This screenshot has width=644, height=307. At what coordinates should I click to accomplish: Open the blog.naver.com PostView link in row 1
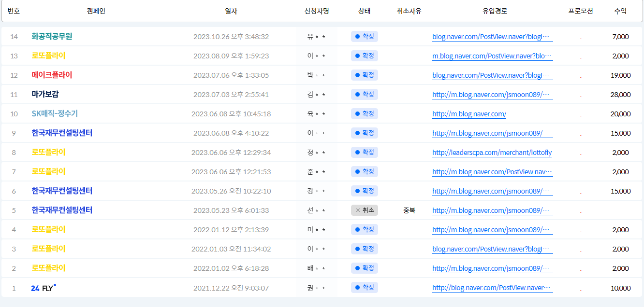492,288
